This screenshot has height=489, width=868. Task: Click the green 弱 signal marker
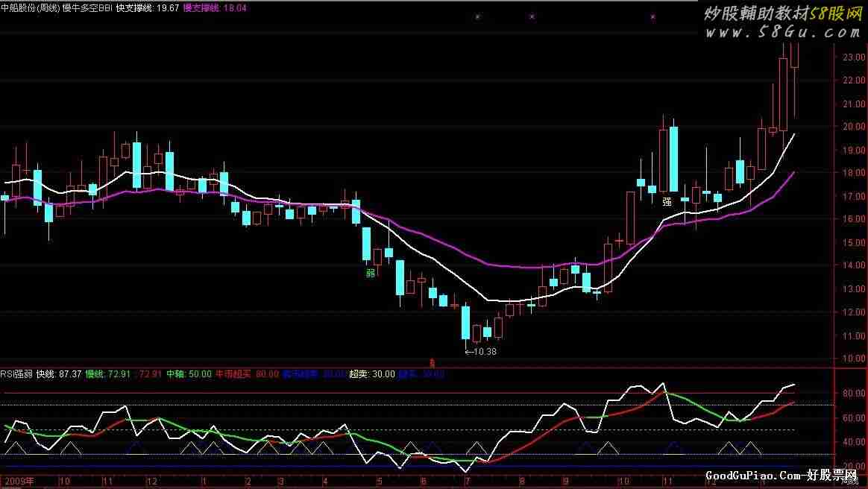371,274
